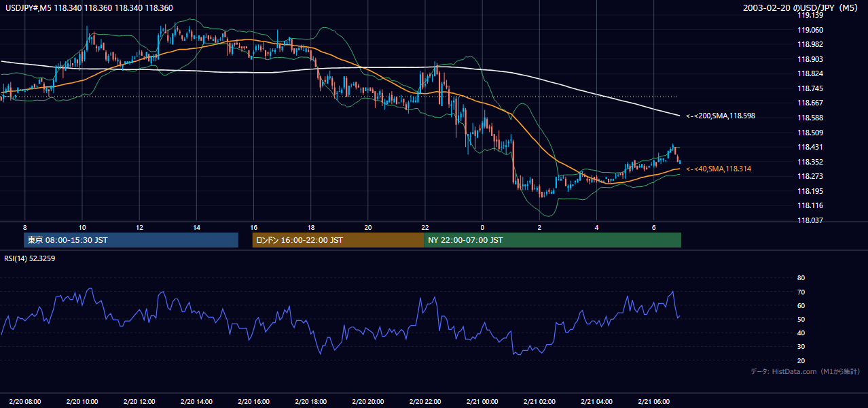The height and width of the screenshot is (408, 868).
Task: Click price axis label 118.667
Action: 810,103
